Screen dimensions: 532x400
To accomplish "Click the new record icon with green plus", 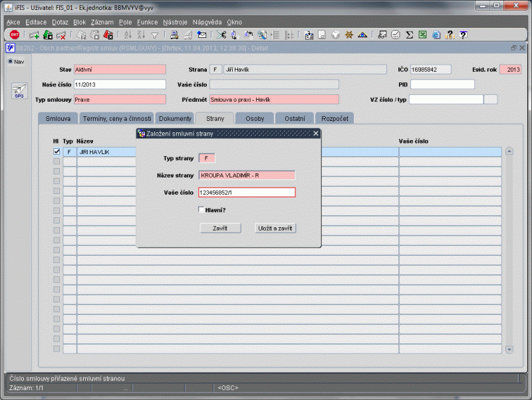I will (x=34, y=35).
